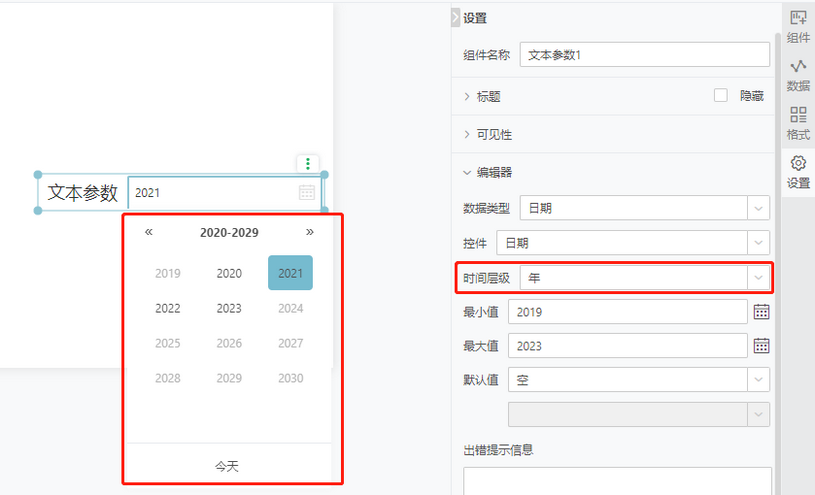Click disabled year 2025
The width and height of the screenshot is (815, 495).
pyautogui.click(x=168, y=343)
